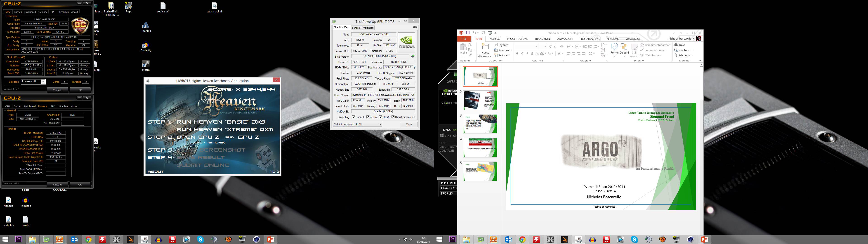Click Skype on the left monitor taskbar
The image size is (868, 244).
[x=200, y=240]
